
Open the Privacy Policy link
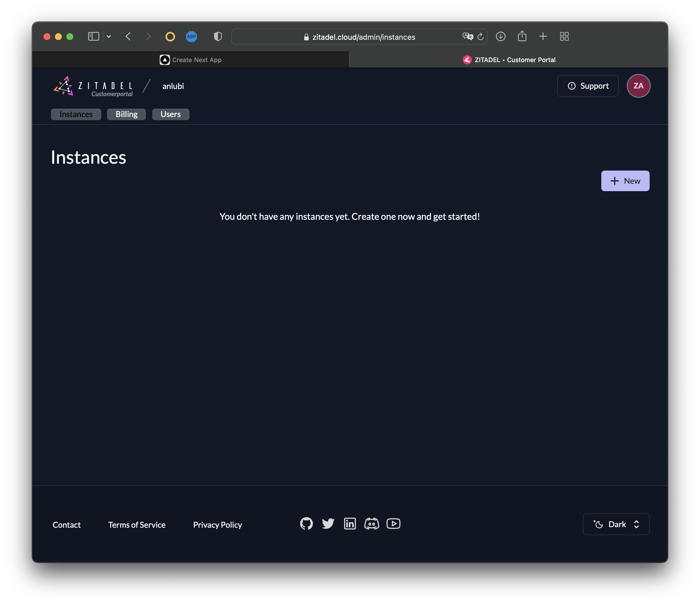tap(217, 525)
